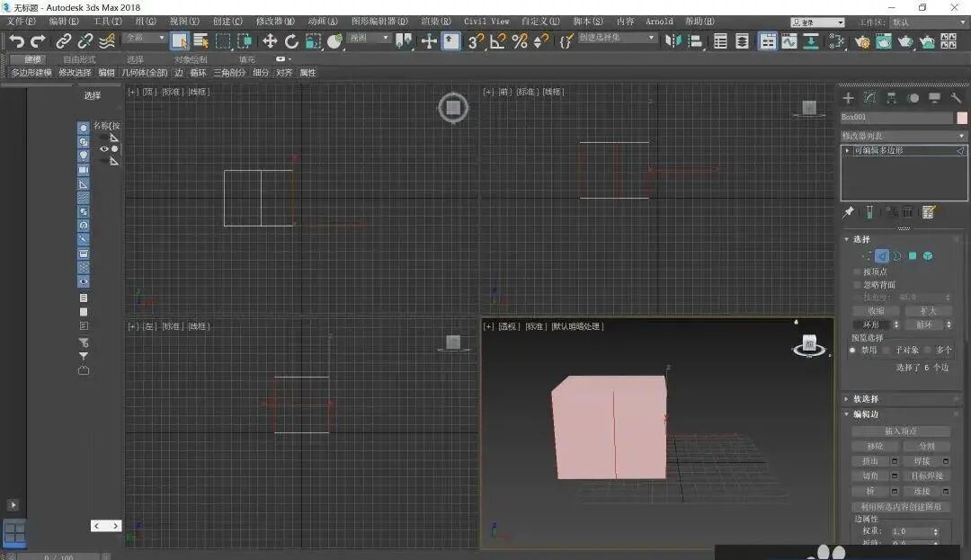Open the 修改器(M) menu
971x560 pixels.
coord(275,21)
